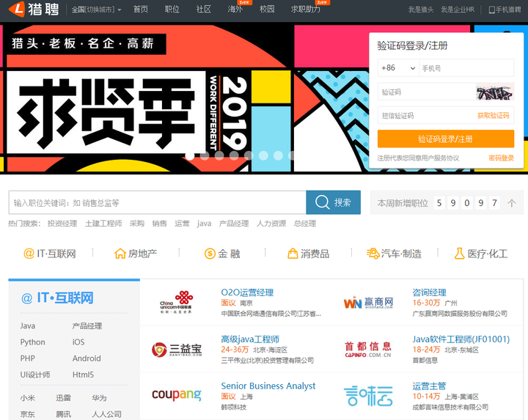Open O2O运营经理 job listing
This screenshot has height=420, width=528.
click(247, 292)
